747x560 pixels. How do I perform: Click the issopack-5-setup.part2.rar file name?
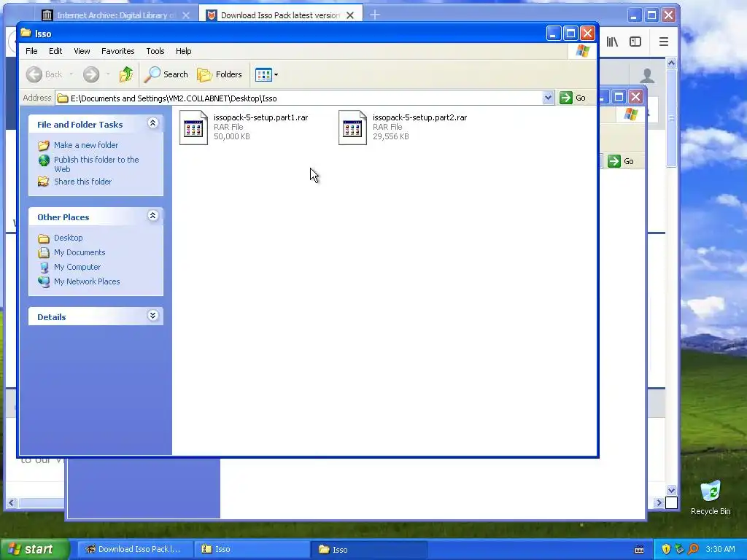pyautogui.click(x=419, y=117)
